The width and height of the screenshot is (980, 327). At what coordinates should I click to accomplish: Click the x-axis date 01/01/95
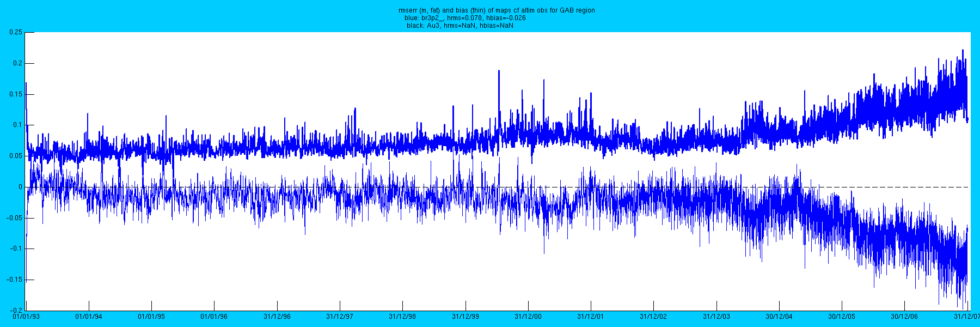pyautogui.click(x=151, y=316)
